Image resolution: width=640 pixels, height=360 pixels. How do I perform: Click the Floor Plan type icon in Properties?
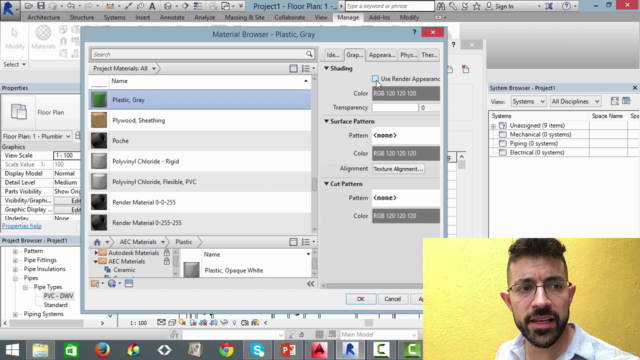pos(19,112)
